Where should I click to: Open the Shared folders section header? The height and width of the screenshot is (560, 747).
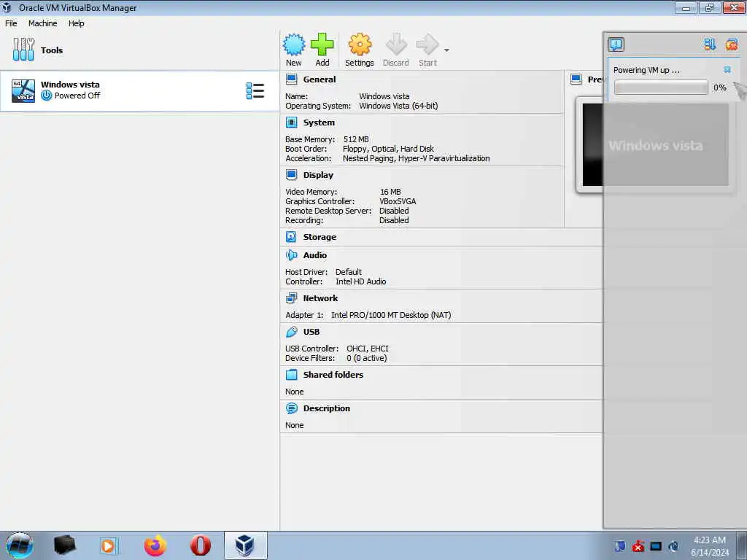tap(333, 375)
